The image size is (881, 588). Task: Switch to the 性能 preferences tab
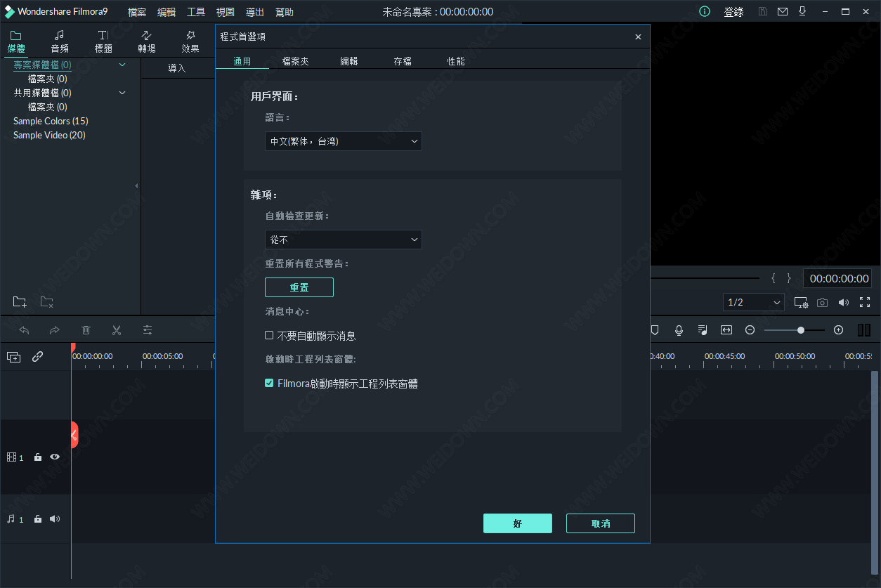pyautogui.click(x=456, y=61)
